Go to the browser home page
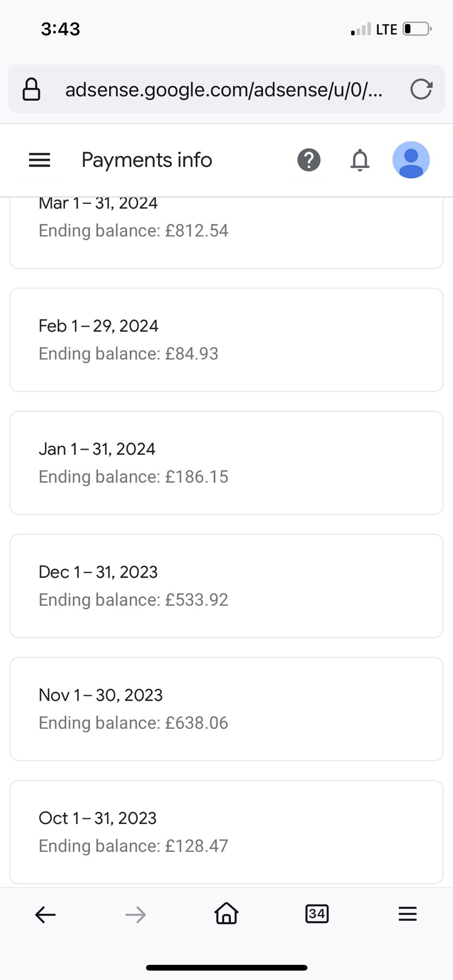453x980 pixels. (226, 913)
